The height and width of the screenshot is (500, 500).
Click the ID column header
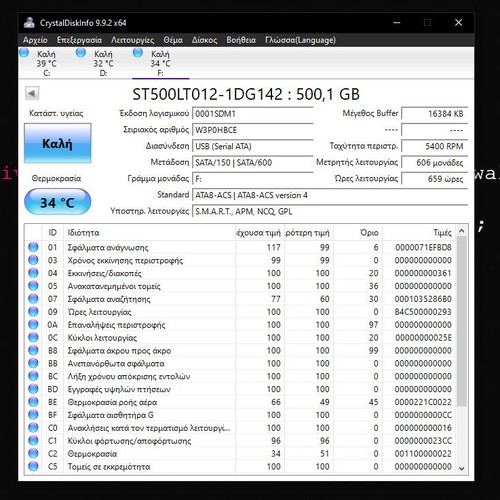coord(52,232)
